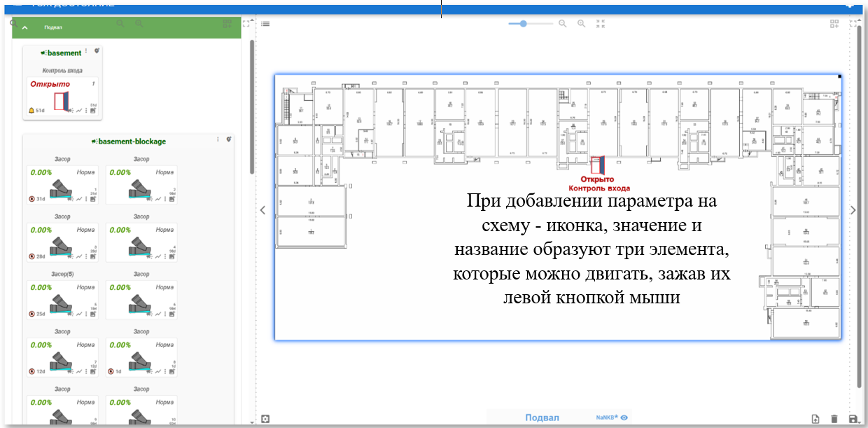Screen dimensions: 868x428
Task: Save scheme with floppy disk icon
Action: point(853,419)
